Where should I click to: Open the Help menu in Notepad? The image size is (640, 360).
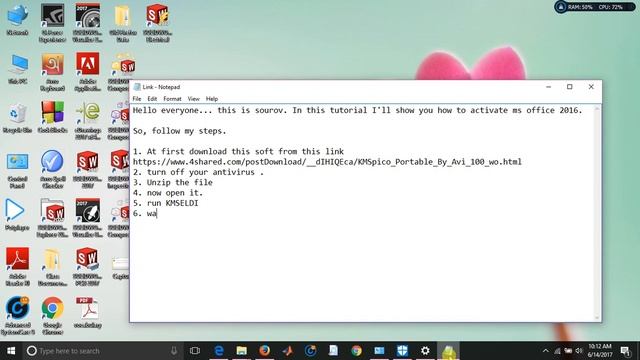point(212,99)
